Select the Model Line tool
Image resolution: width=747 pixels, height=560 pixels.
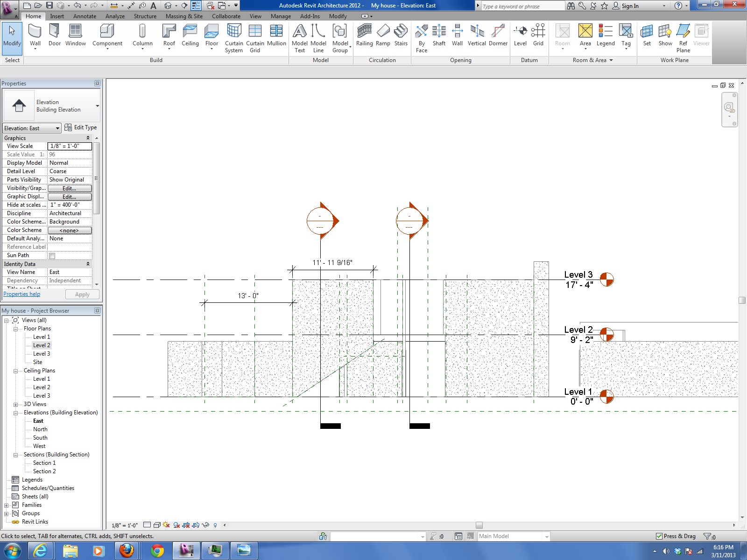(x=318, y=39)
